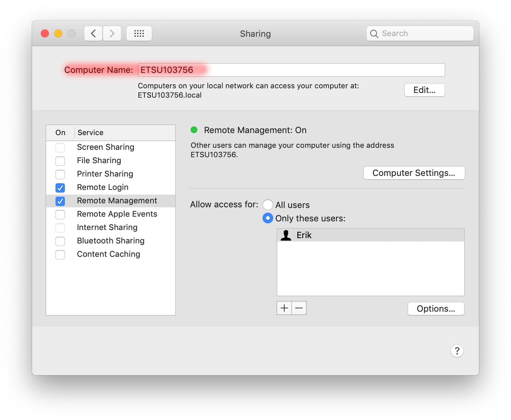
Task: Minimize the Sharing window with yellow button
Action: pos(58,33)
